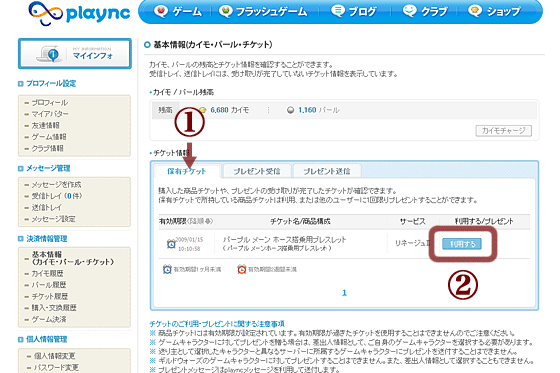Open the 送信トレイ sidebar link
560x373 pixels.
coord(47,208)
